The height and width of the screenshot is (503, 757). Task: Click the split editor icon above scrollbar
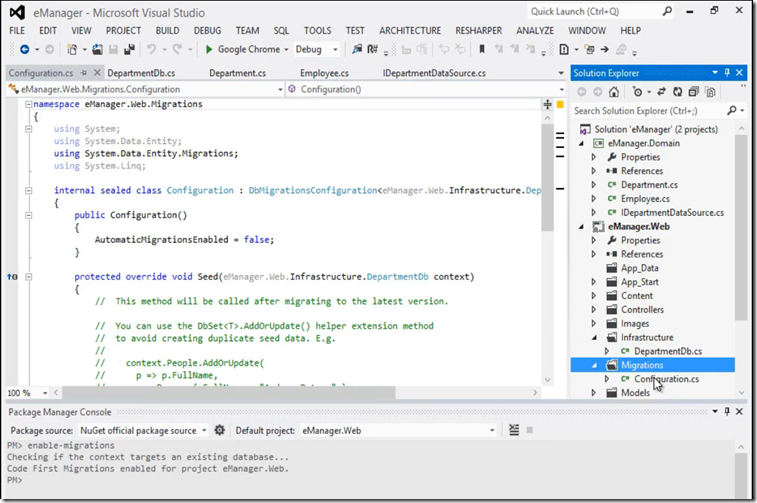click(547, 104)
